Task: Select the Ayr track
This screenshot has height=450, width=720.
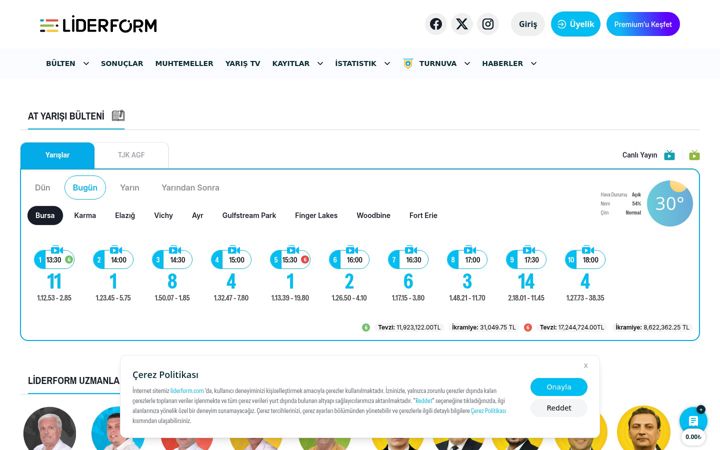Action: coord(197,215)
